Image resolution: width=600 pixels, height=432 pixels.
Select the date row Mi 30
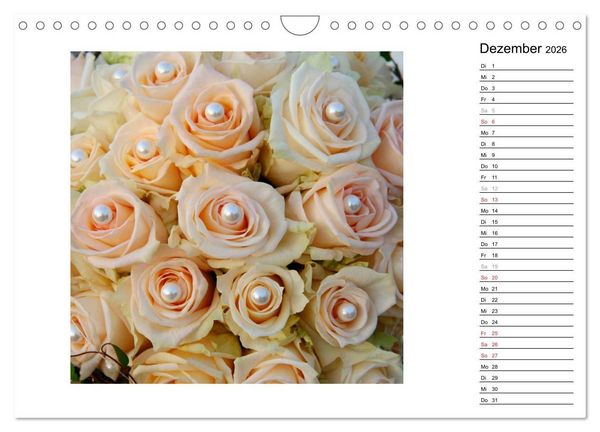tap(527, 388)
